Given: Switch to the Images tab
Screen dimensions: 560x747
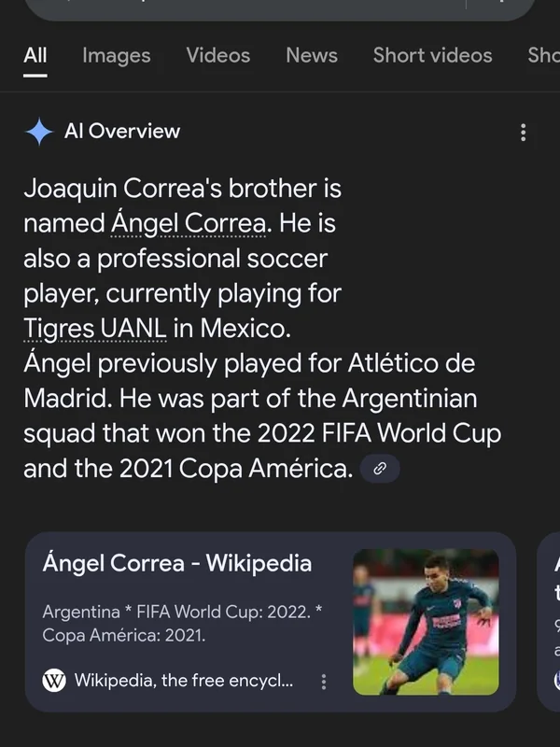Looking at the screenshot, I should coord(116,55).
